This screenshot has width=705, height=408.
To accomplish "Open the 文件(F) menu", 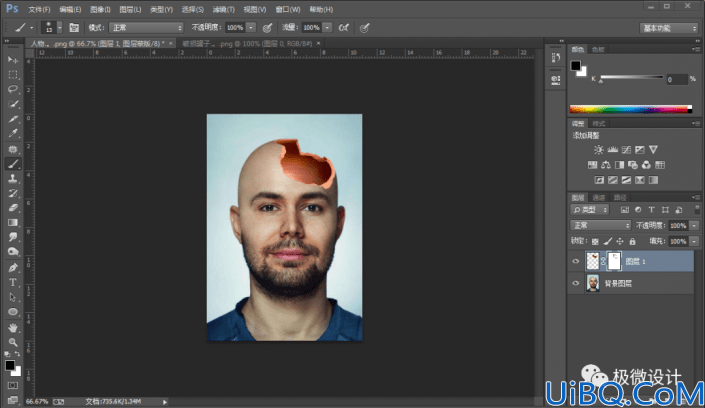I will pos(40,9).
